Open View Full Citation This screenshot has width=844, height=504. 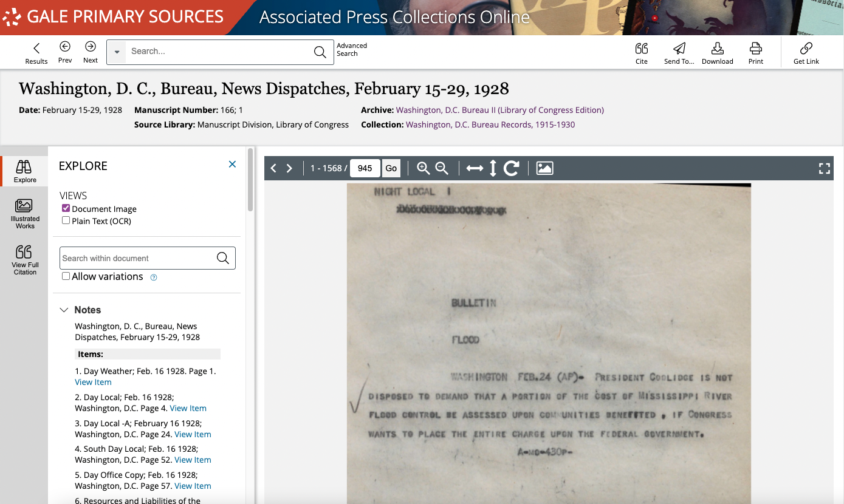25,260
